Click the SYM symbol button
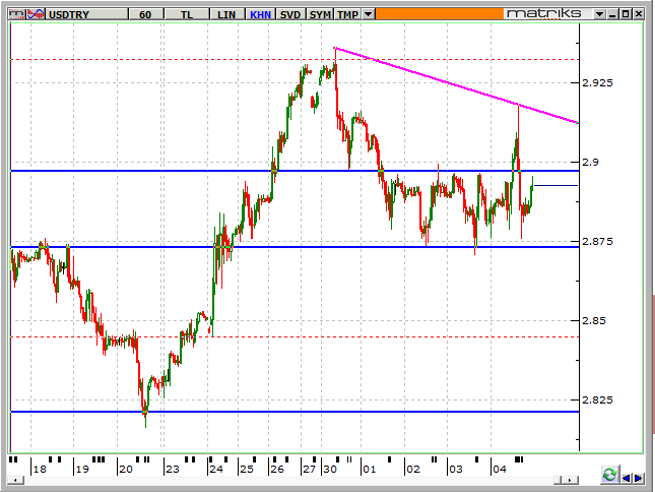 [320, 15]
